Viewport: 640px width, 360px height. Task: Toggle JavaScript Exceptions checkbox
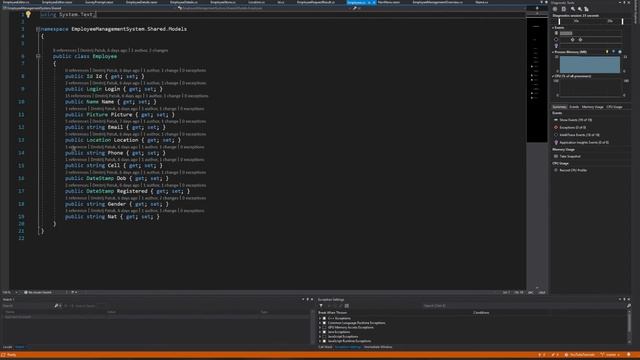point(324,336)
